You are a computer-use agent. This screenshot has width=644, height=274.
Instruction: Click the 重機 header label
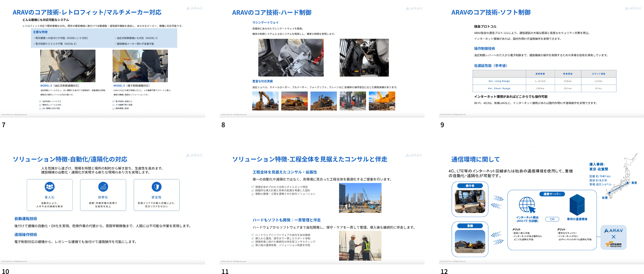pos(470,226)
